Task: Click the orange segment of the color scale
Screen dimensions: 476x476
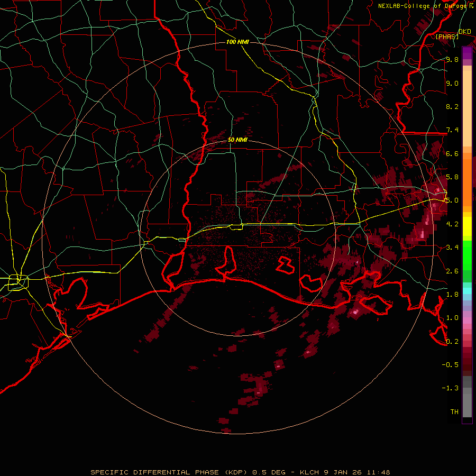Action: [x=467, y=182]
